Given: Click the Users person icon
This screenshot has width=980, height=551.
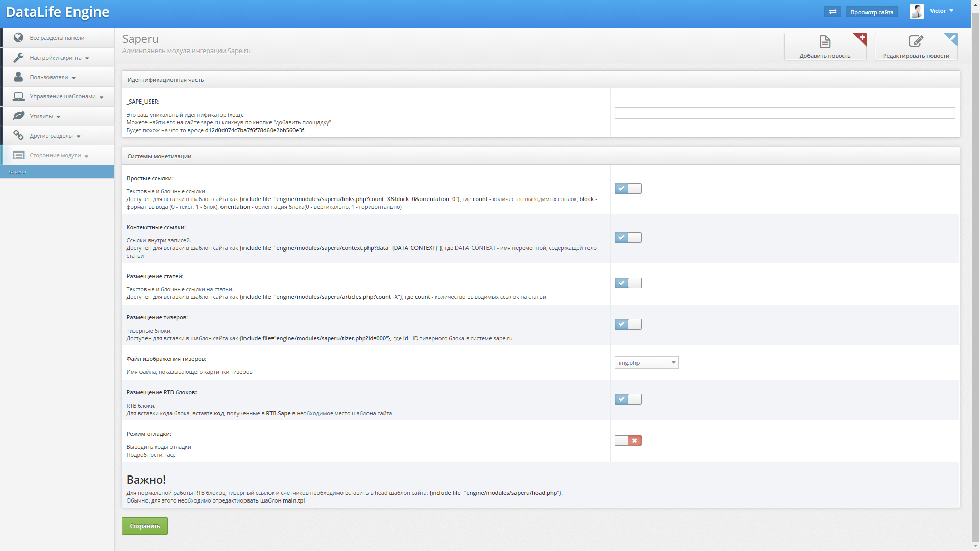Looking at the screenshot, I should pyautogui.click(x=18, y=77).
